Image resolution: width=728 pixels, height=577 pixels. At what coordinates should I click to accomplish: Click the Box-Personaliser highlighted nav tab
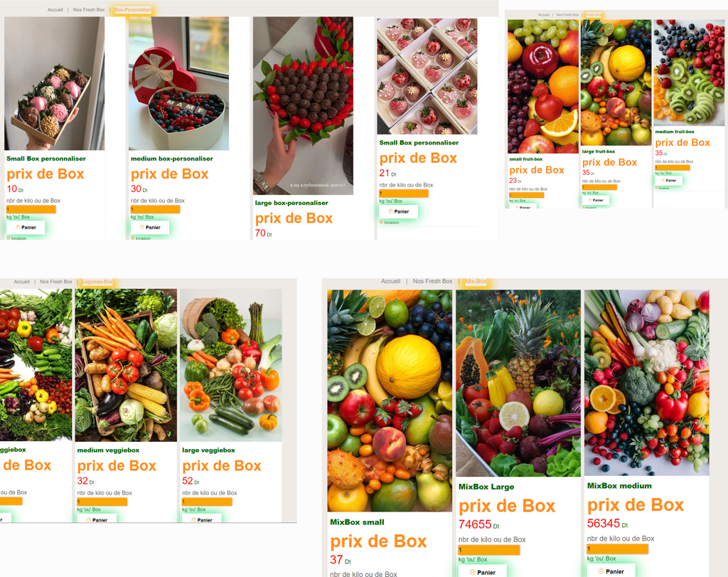coord(133,10)
